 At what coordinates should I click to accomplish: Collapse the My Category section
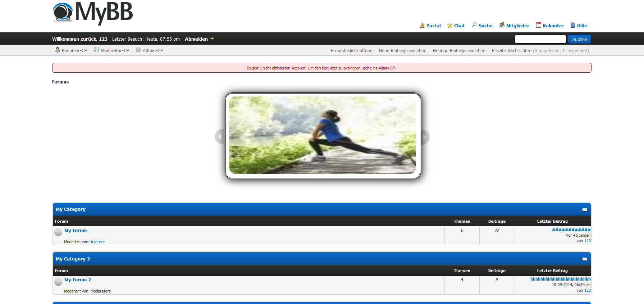click(585, 210)
